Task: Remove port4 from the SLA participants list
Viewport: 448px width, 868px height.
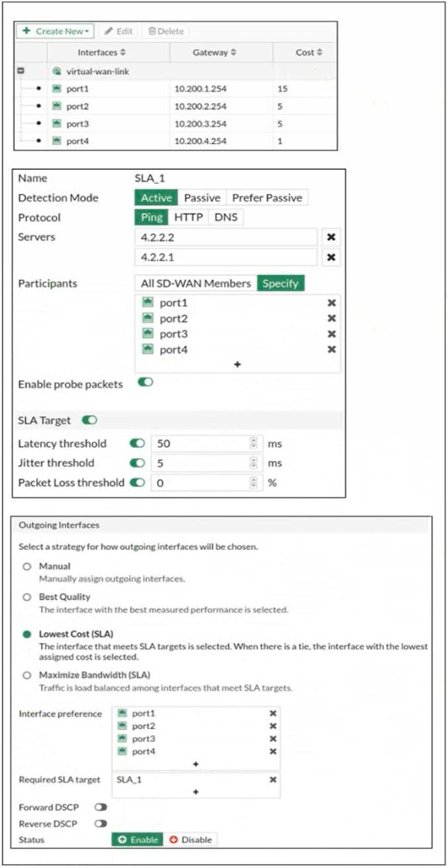Action: pyautogui.click(x=332, y=350)
